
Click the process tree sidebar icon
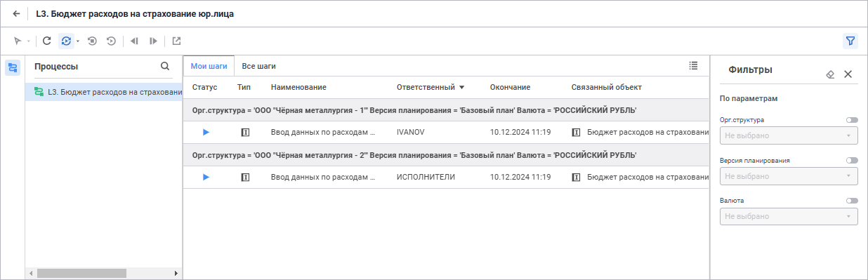pyautogui.click(x=13, y=67)
